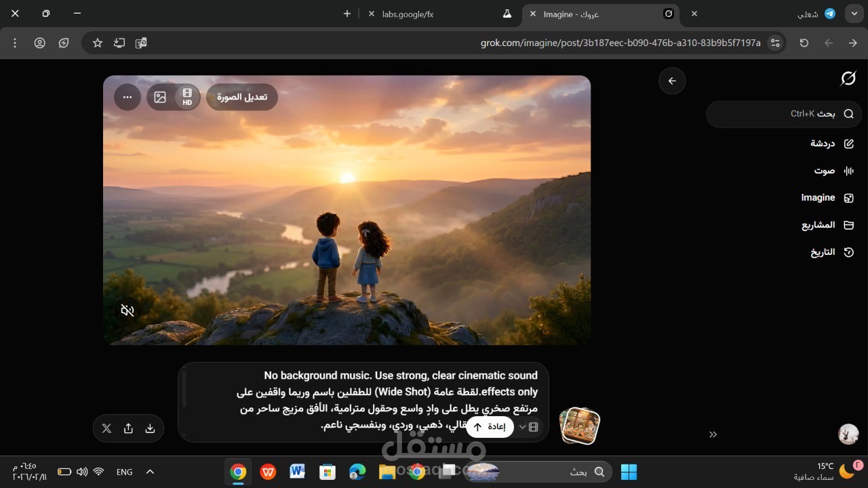Close the labs.google/fx tab
The width and height of the screenshot is (868, 488).
371,14
